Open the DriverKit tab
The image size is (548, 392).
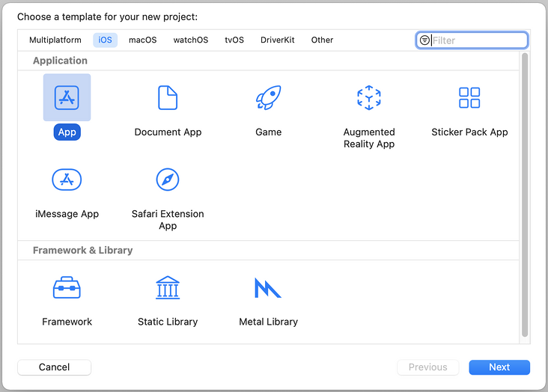pyautogui.click(x=278, y=40)
